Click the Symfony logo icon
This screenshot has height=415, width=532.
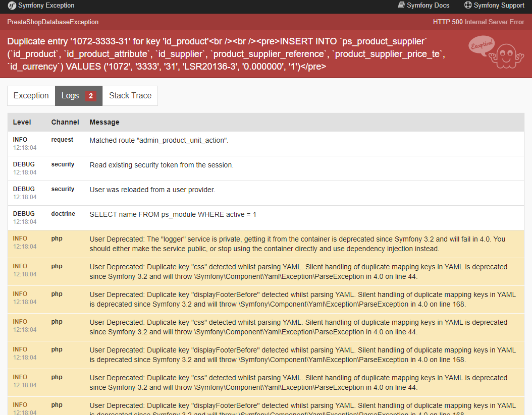(12, 6)
